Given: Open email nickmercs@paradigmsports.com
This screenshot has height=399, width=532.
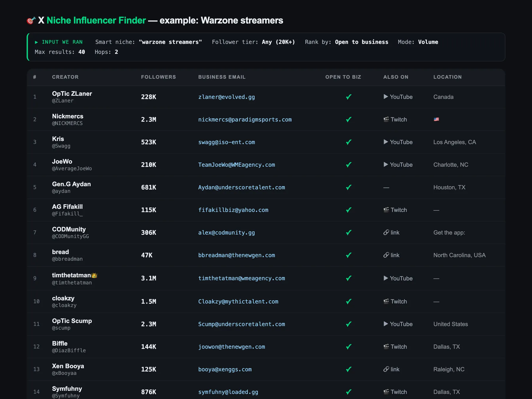Looking at the screenshot, I should point(245,119).
